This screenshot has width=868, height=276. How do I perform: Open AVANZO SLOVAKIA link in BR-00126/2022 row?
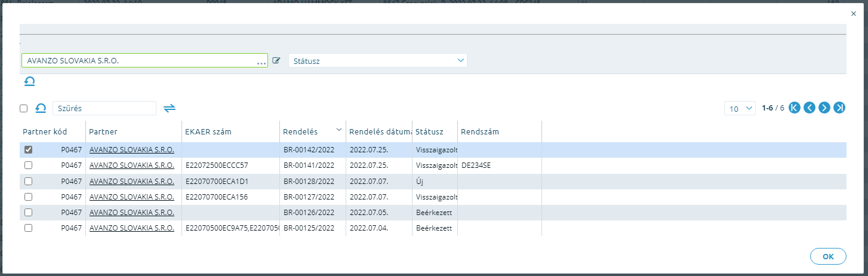coord(132,213)
